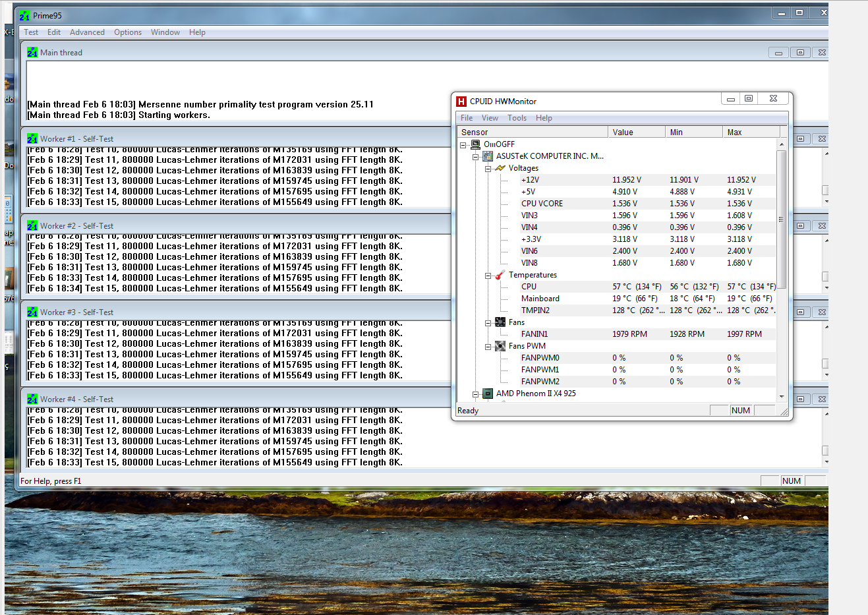
Task: Click the 'Starting workers.' line in Main thread
Action: pyautogui.click(x=119, y=115)
